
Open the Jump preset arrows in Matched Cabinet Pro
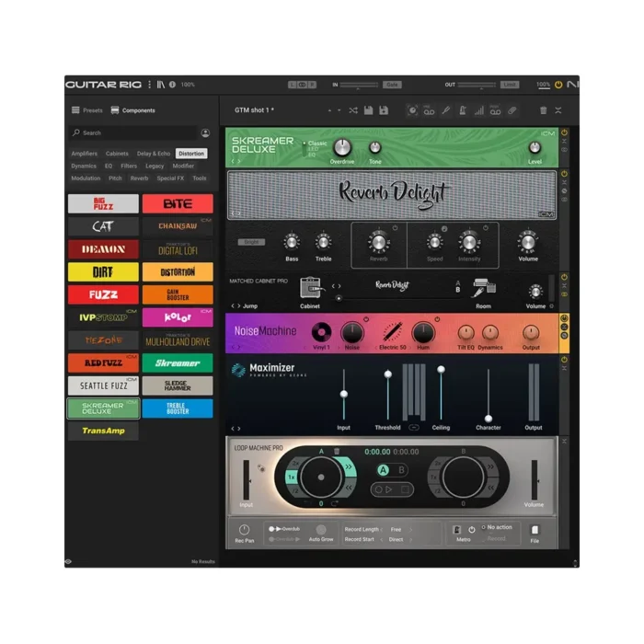tap(236, 306)
